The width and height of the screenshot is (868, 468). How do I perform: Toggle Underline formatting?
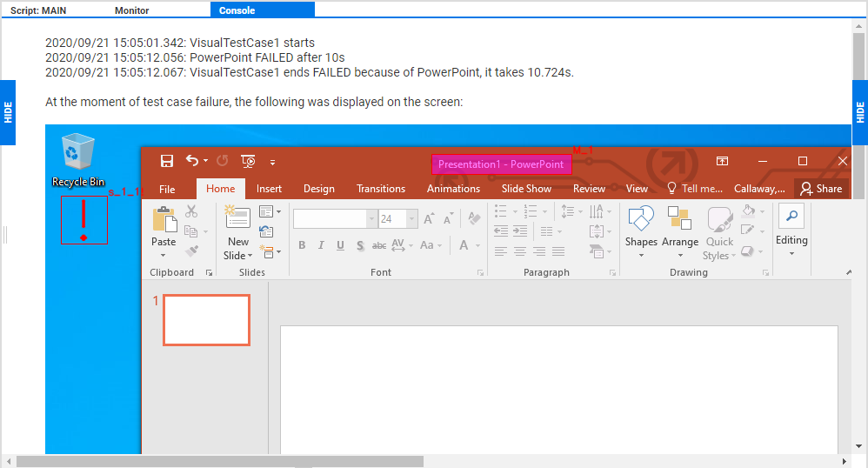340,244
